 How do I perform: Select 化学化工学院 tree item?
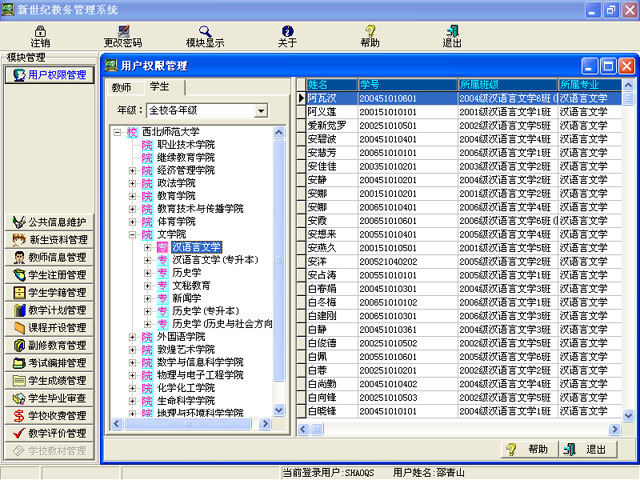[186, 388]
